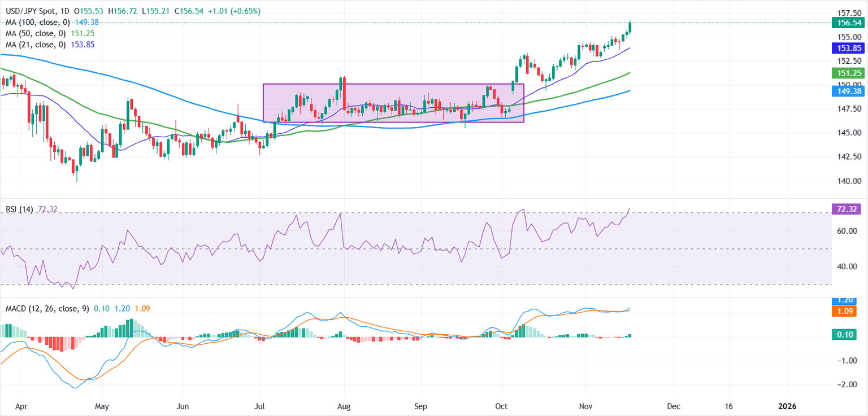Image resolution: width=868 pixels, height=416 pixels.
Task: Click the 2026 label on time axis
Action: [x=787, y=406]
